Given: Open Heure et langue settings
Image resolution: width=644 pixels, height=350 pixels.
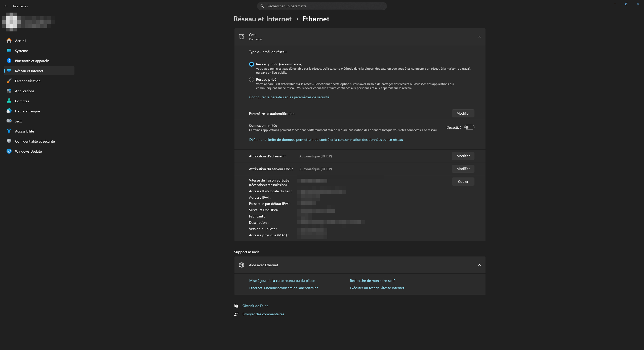Looking at the screenshot, I should pos(27,111).
